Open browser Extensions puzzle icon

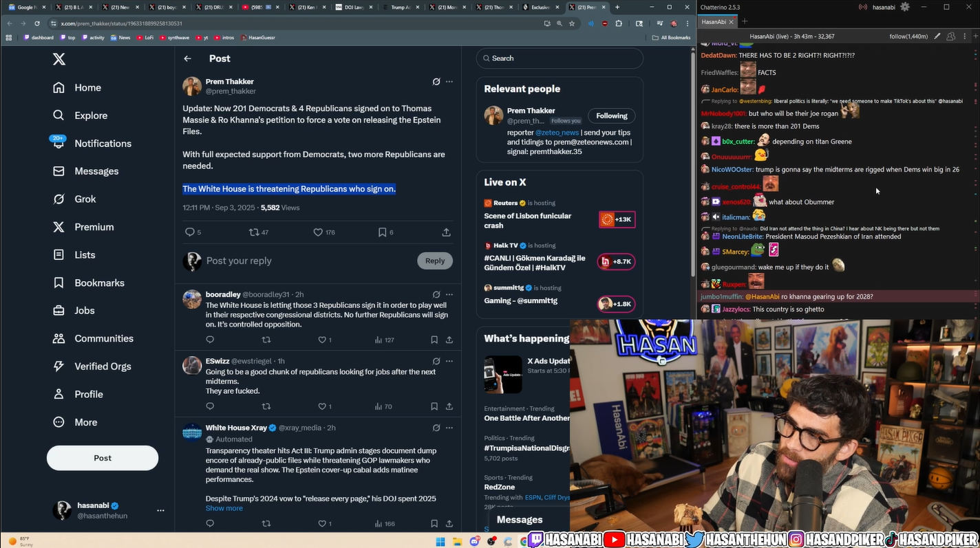tap(619, 23)
